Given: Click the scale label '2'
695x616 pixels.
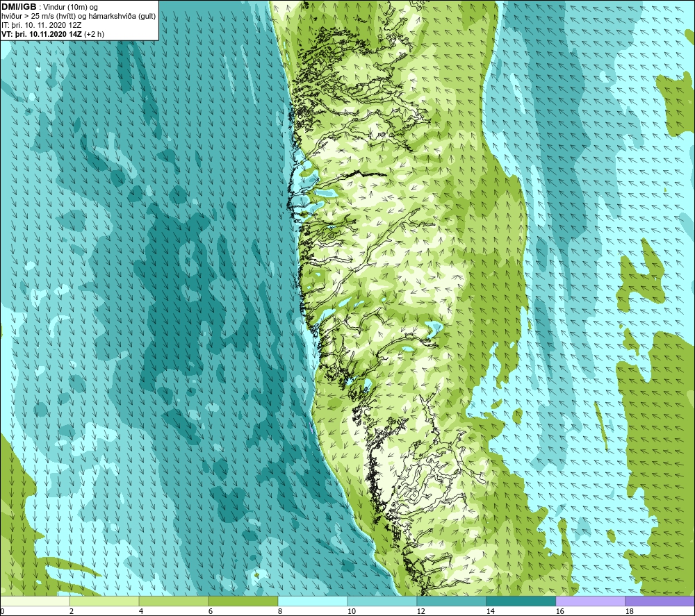Looking at the screenshot, I should point(72,611).
